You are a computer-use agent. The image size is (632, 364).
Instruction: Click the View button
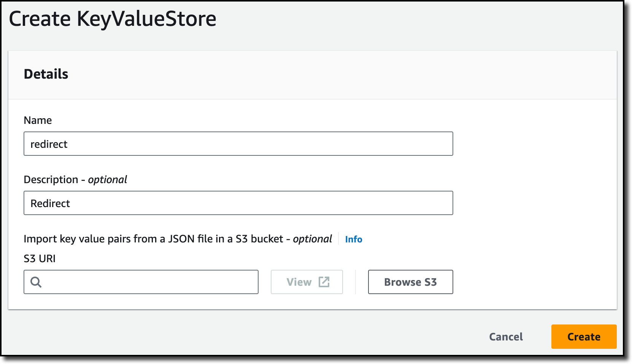(307, 282)
